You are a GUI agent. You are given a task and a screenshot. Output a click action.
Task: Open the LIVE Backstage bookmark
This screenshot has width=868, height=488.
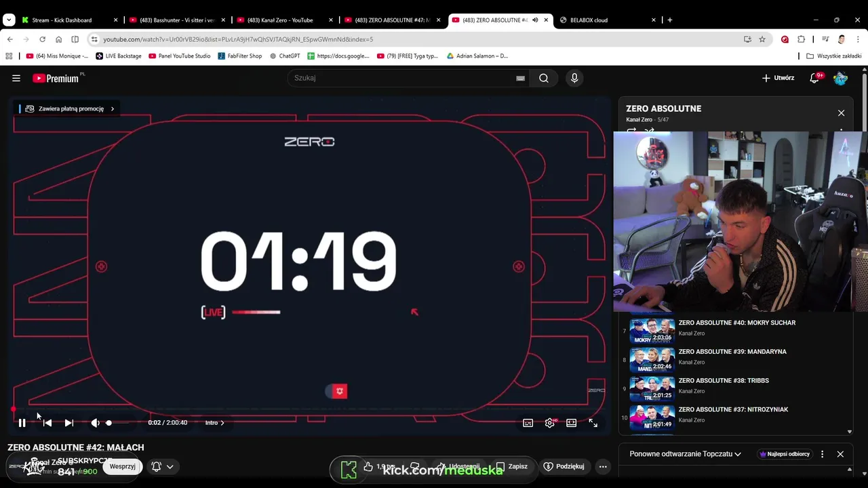(x=119, y=56)
